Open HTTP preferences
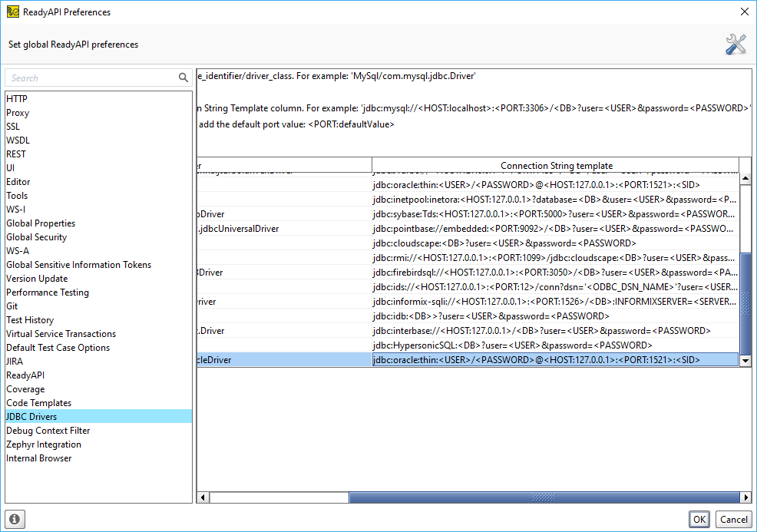This screenshot has height=532, width=757. [x=98, y=99]
